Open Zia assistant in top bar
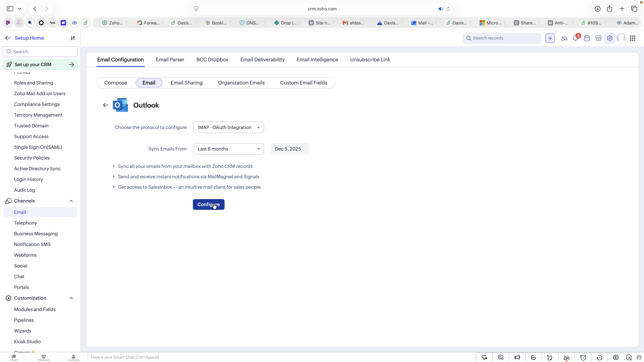 564,38
